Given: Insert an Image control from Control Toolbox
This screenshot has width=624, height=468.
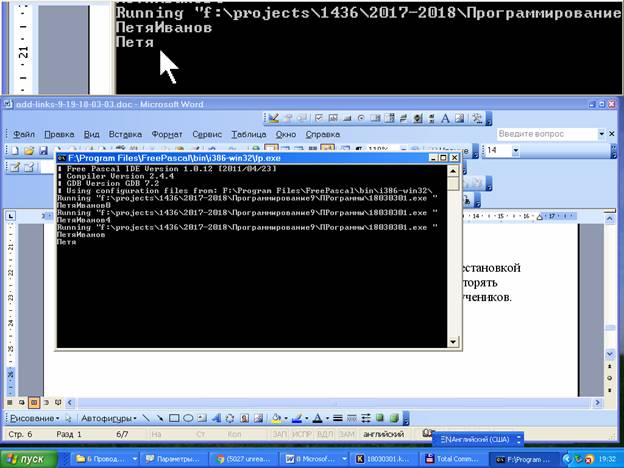Looking at the screenshot, I should pos(459,118).
